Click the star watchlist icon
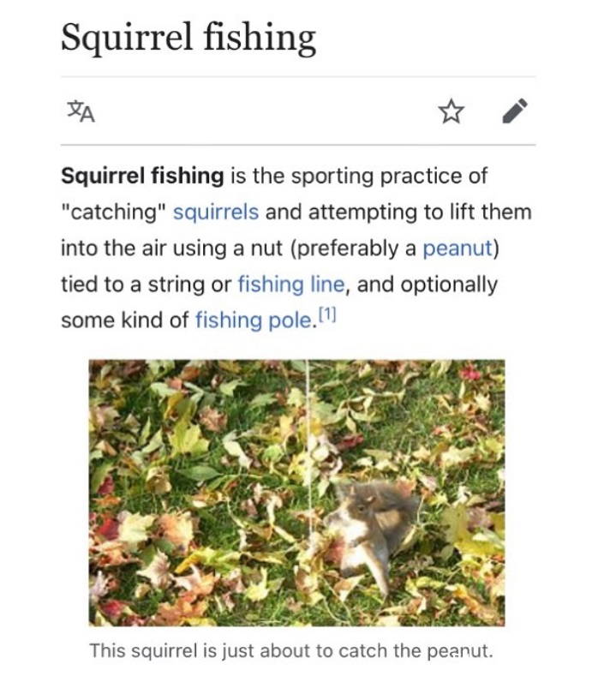 coord(452,111)
